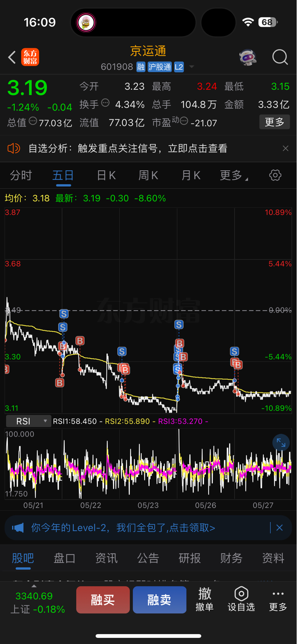This screenshot has width=297, height=644.
Task: Switch to 月K chart tab
Action: [x=191, y=176]
